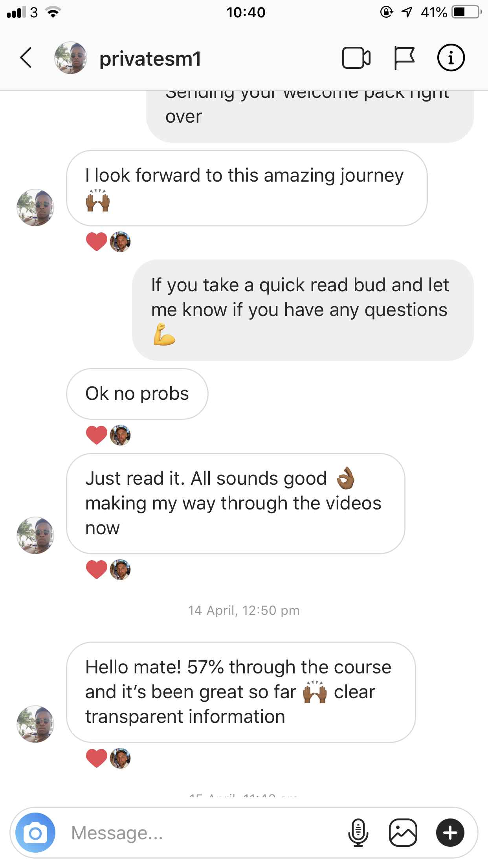The image size is (488, 868).
Task: Tap the back arrow in header
Action: [x=26, y=58]
